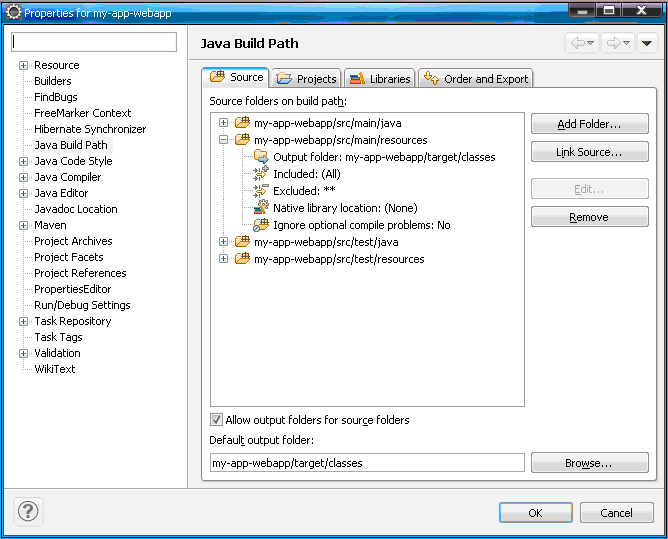The height and width of the screenshot is (539, 668).
Task: Click the Included (All) filter icon
Action: point(261,174)
